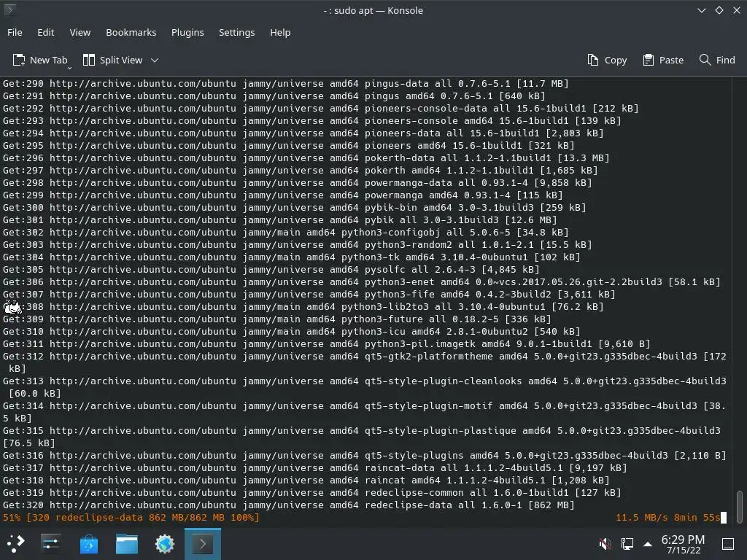Click the Get:305 pysolfc line
Screen dimensions: 747x560
tap(271, 270)
